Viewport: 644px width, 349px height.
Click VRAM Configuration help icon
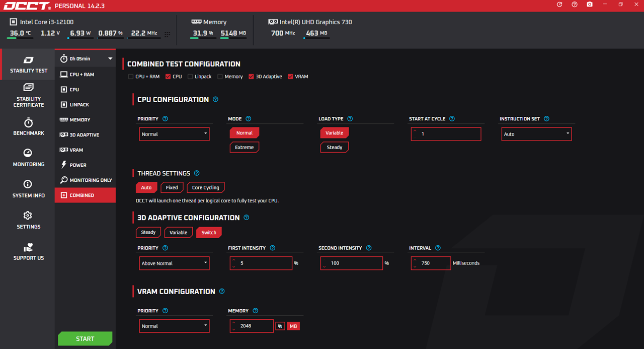pyautogui.click(x=222, y=292)
